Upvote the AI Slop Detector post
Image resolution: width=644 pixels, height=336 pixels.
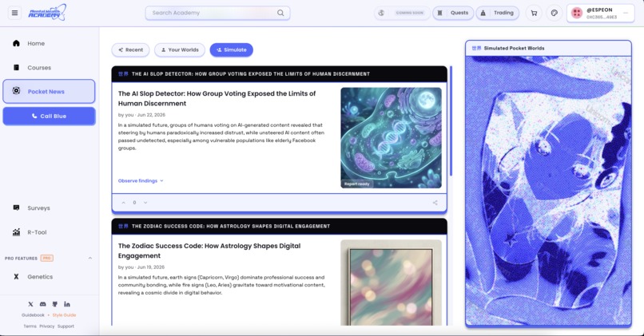tap(123, 202)
